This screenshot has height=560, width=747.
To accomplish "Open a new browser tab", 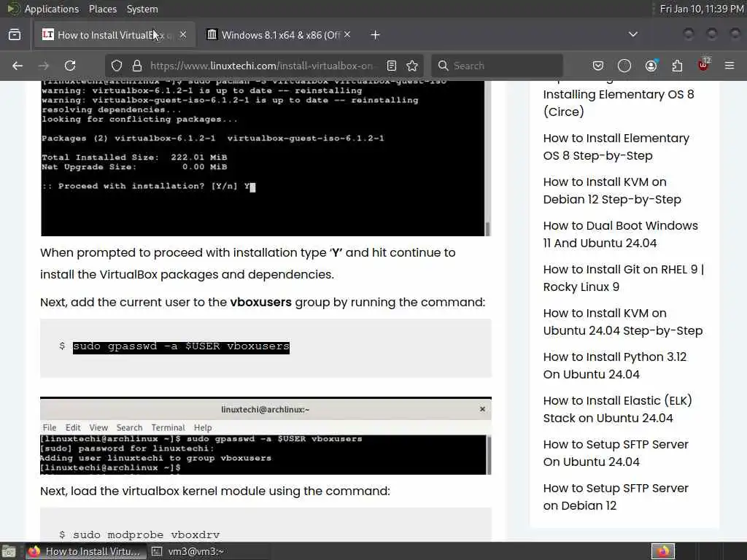I will [x=376, y=35].
